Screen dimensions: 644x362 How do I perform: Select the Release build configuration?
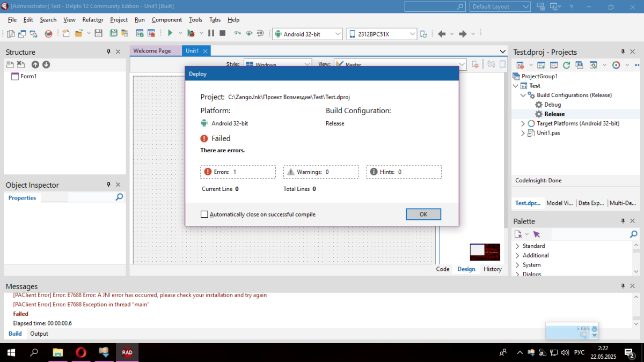point(554,114)
